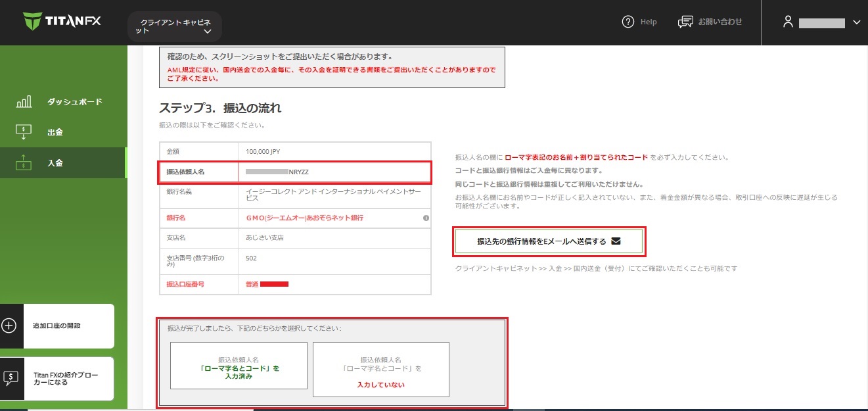Click the Titan FX logo
Screen dimensions: 868x411
[62, 21]
